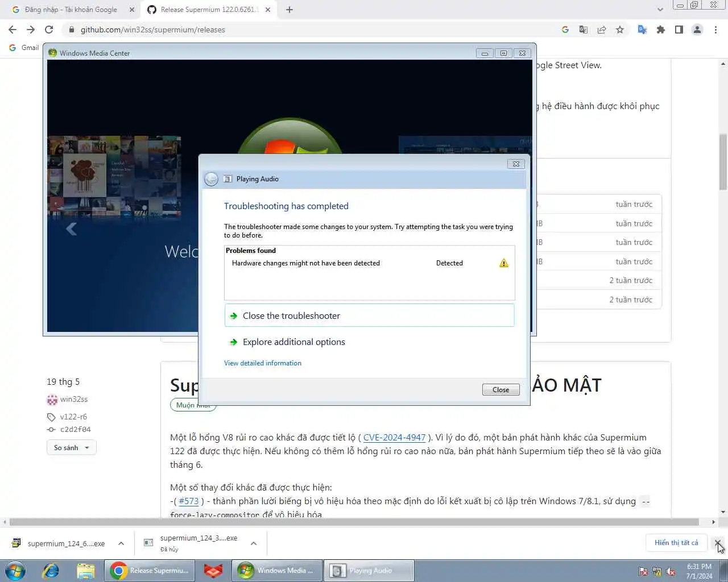Open issue #573 link
This screenshot has height=582, width=728.
click(x=189, y=501)
